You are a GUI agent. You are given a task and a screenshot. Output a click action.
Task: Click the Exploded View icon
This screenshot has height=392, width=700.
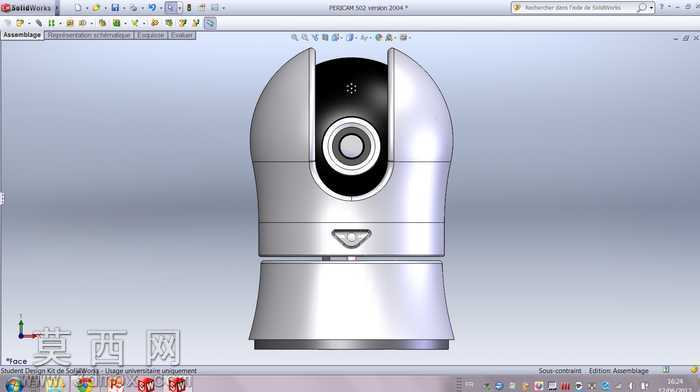(182, 23)
